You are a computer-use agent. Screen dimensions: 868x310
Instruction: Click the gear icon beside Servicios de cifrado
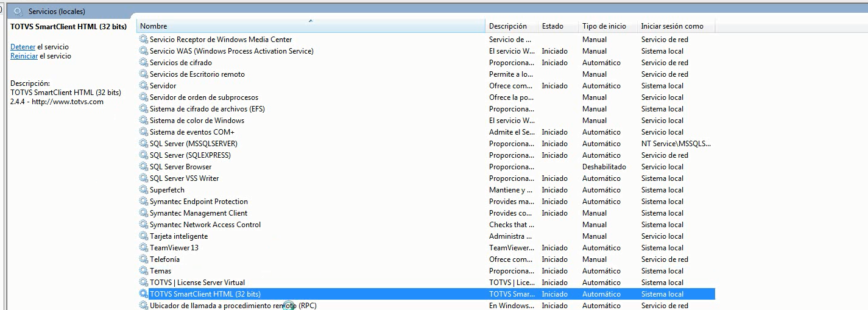click(x=144, y=63)
